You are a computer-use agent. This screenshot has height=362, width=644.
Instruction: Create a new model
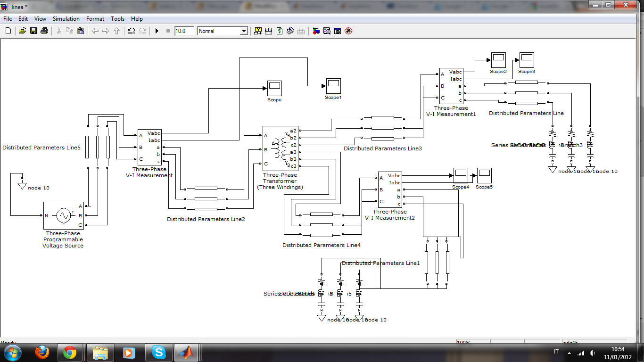(x=8, y=31)
